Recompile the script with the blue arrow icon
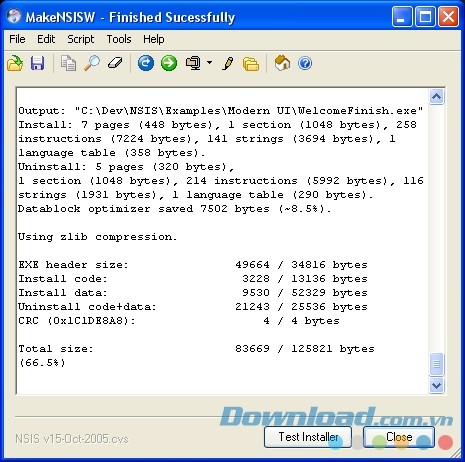The image size is (465, 462). 146,63
